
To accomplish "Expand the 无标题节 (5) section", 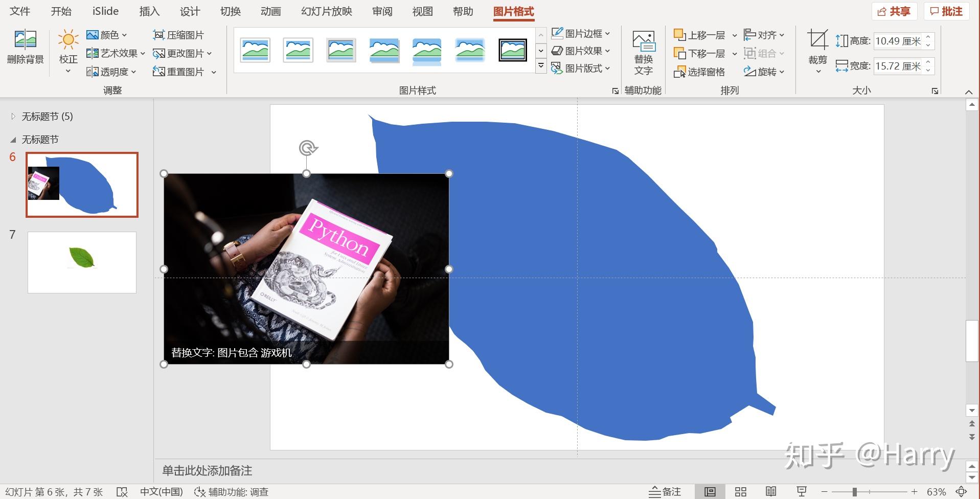I will pos(13,117).
